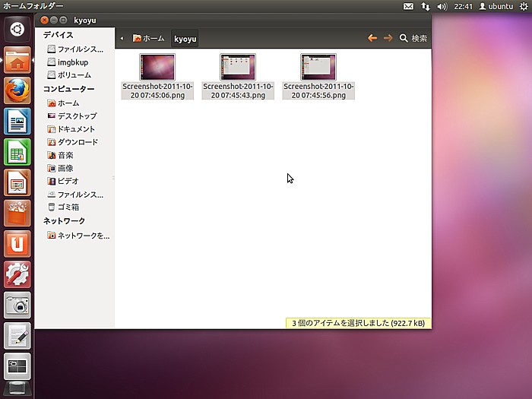Open ホーム in the sidebar

(63, 103)
